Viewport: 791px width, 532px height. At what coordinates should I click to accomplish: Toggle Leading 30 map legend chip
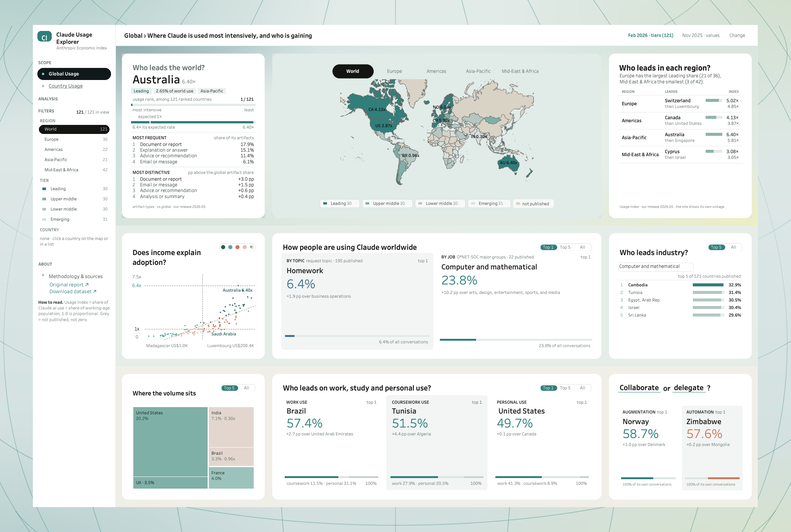pos(339,203)
